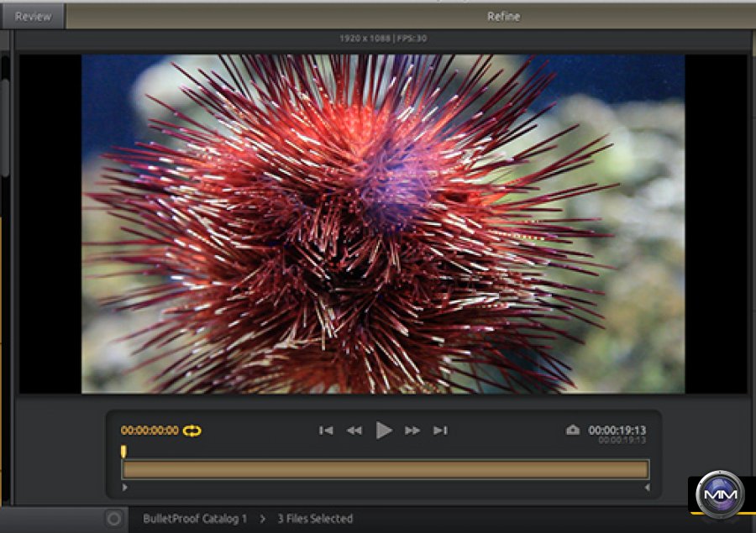The image size is (756, 533).
Task: Click the fast forward button
Action: point(412,431)
